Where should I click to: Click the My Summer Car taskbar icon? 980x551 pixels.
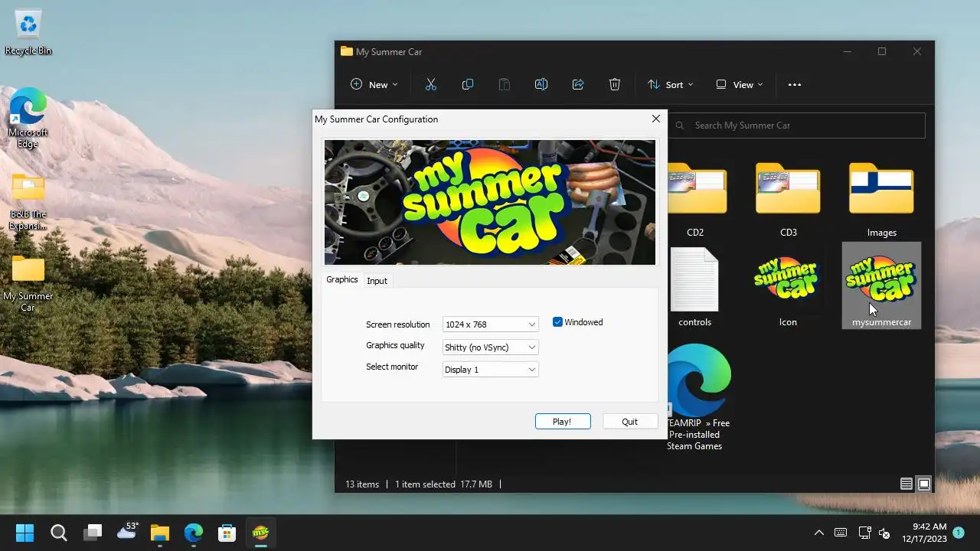tap(260, 532)
